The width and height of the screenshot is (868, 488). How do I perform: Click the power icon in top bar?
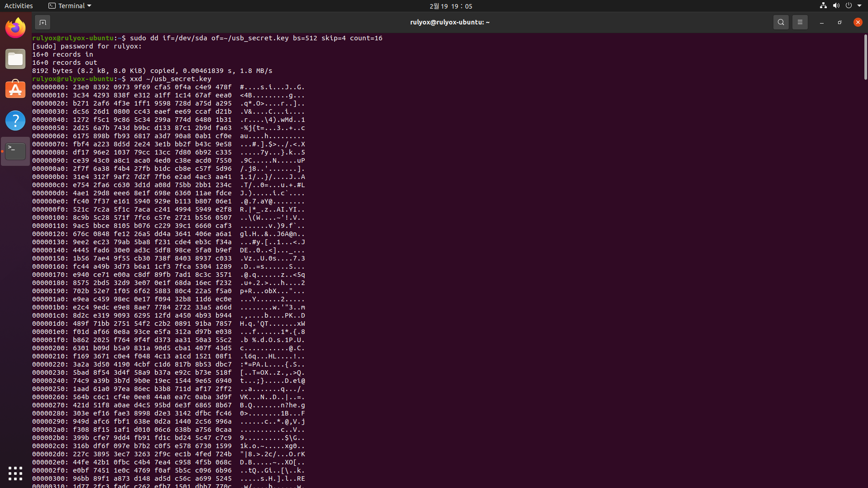[x=849, y=5]
